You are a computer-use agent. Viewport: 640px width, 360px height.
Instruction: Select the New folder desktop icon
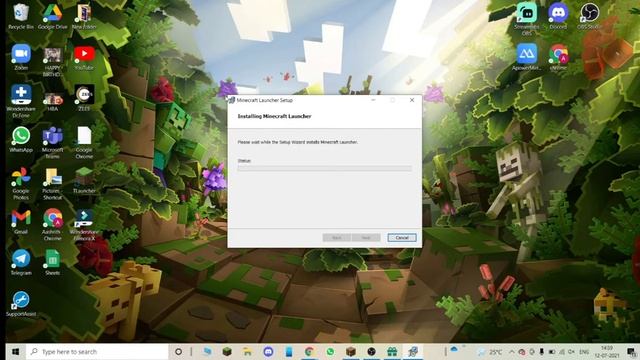pos(84,16)
